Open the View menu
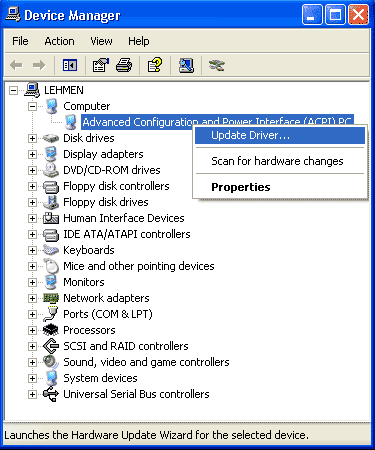This screenshot has height=450, width=375. tap(101, 41)
